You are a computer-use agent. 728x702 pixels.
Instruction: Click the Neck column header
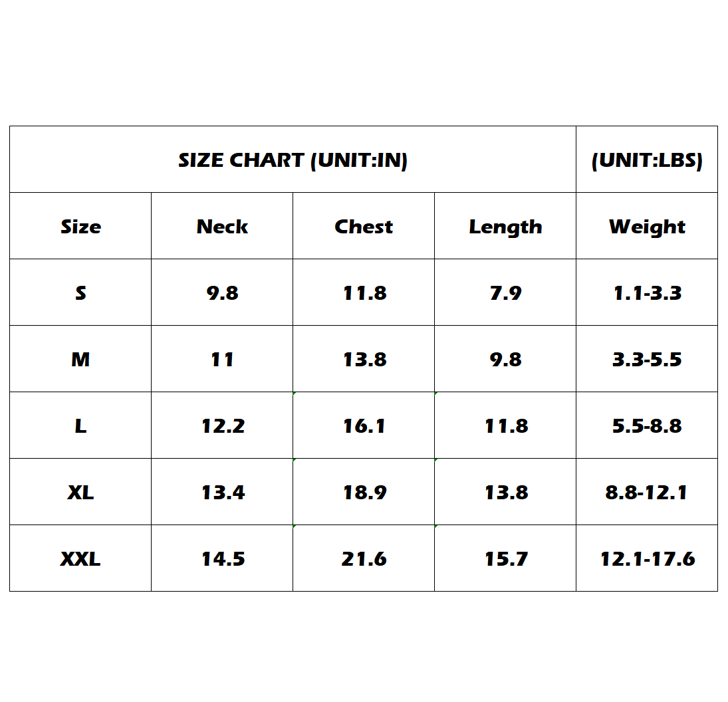tap(222, 226)
